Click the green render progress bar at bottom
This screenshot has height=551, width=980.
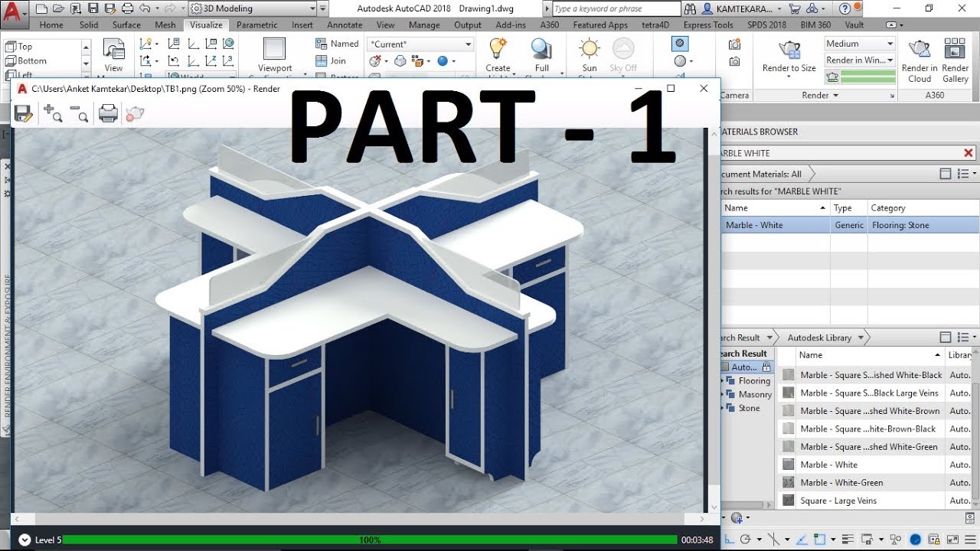coord(370,540)
